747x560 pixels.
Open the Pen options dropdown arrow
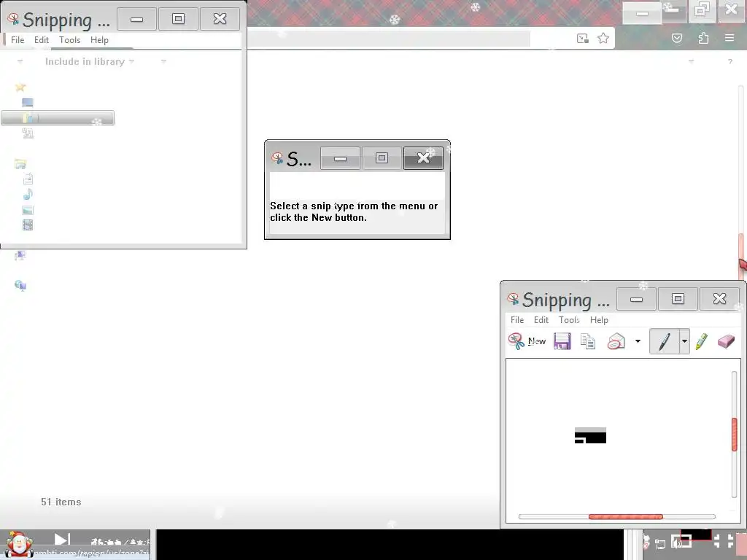684,341
